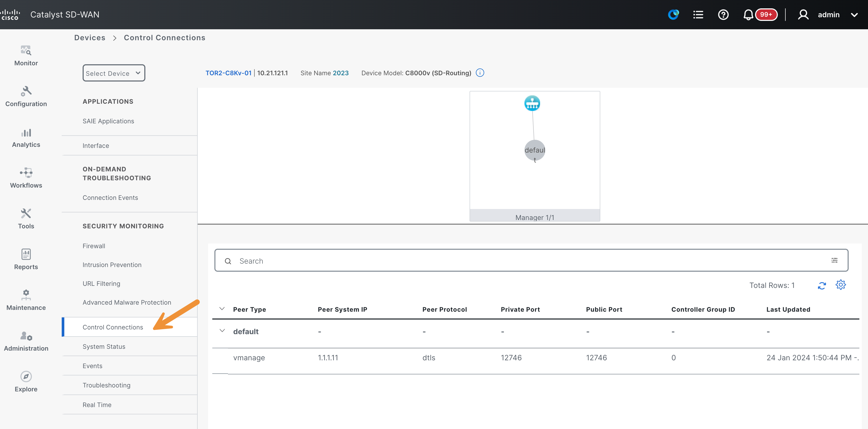Viewport: 868px width, 429px height.
Task: Open the Events menu item
Action: click(x=92, y=366)
